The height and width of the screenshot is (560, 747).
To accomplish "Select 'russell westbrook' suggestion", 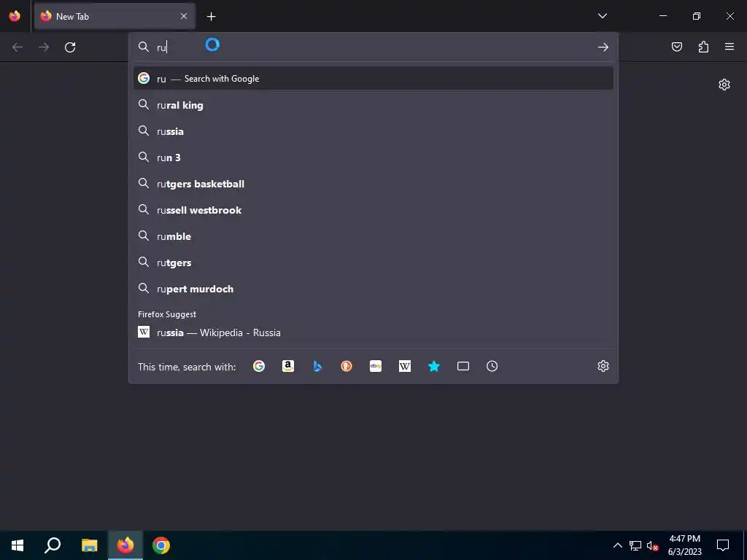I will pyautogui.click(x=373, y=210).
